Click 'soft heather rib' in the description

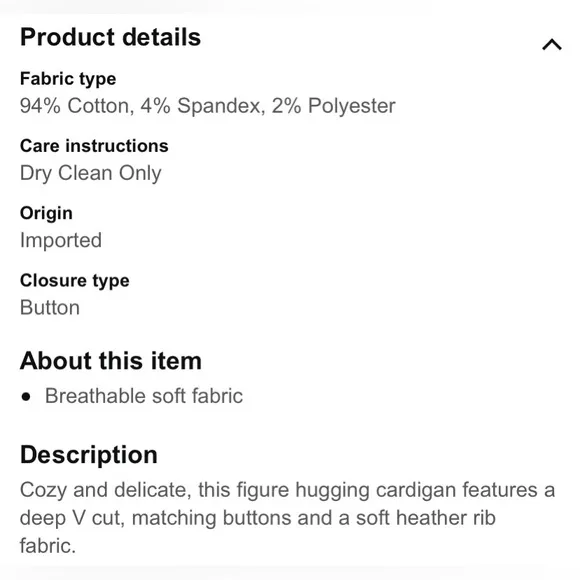426,518
